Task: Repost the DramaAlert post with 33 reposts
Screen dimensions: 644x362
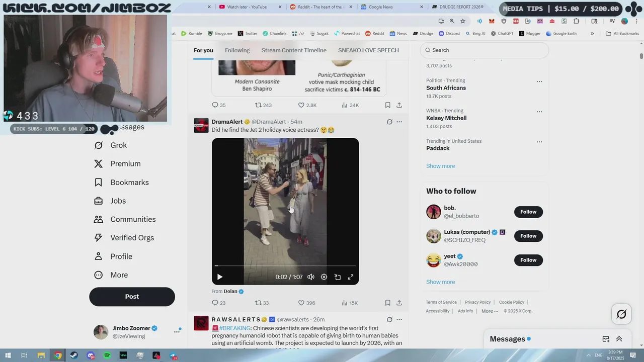Action: [x=262, y=303]
